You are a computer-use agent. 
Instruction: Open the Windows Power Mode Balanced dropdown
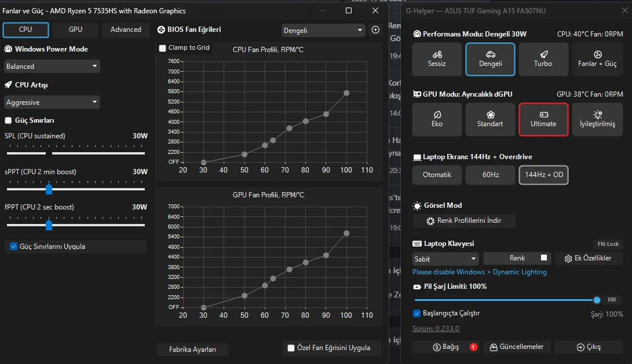pos(52,67)
